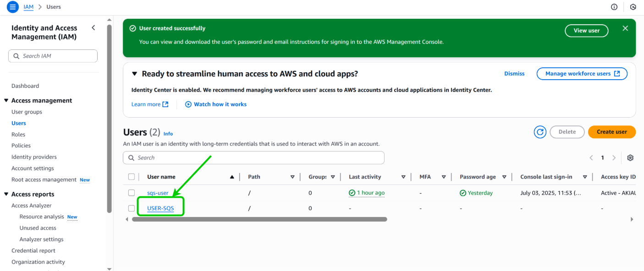Open Account settings in the sidebar
Screen dimensions: 644x271
tap(33, 168)
